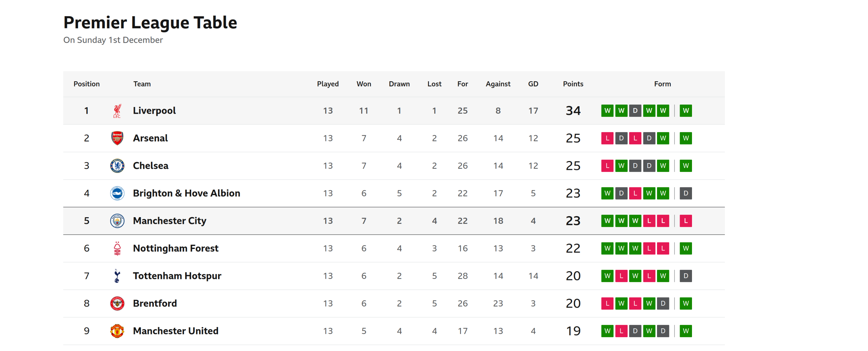Screen dimensions: 868x351
Task: Click the Liverpool club crest icon
Action: tap(117, 111)
